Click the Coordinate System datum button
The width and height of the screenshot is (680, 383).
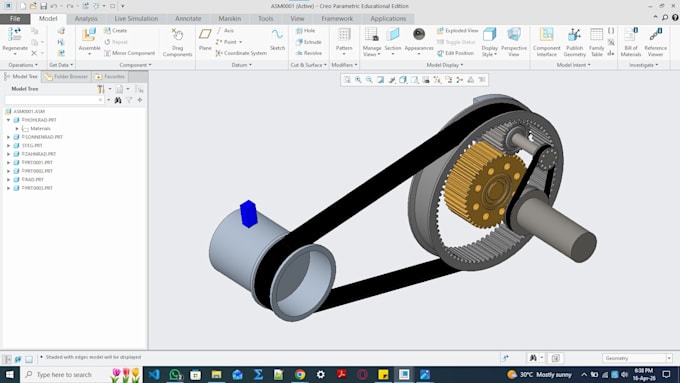pos(241,53)
